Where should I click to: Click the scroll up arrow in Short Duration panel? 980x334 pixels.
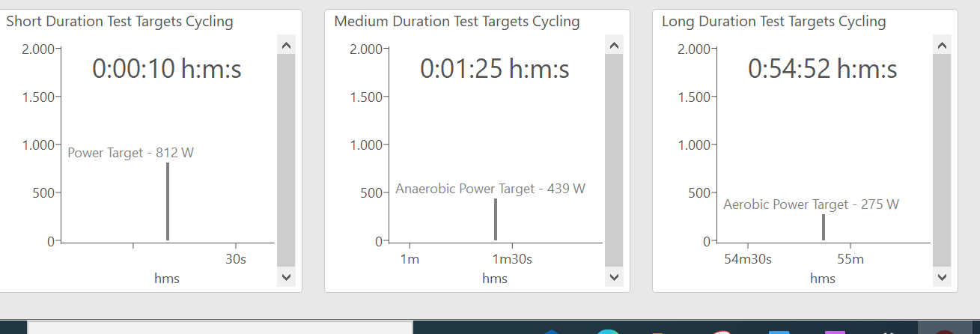tap(286, 45)
